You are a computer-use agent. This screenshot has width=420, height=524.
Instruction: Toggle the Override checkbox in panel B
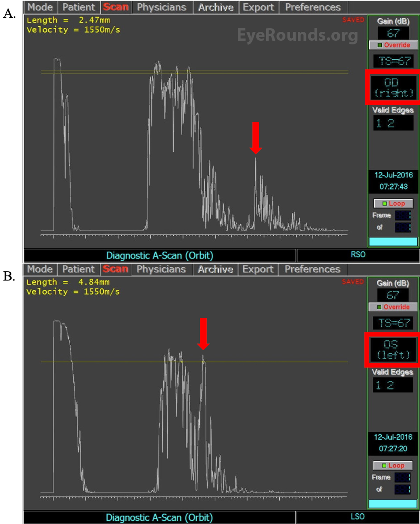(x=379, y=307)
